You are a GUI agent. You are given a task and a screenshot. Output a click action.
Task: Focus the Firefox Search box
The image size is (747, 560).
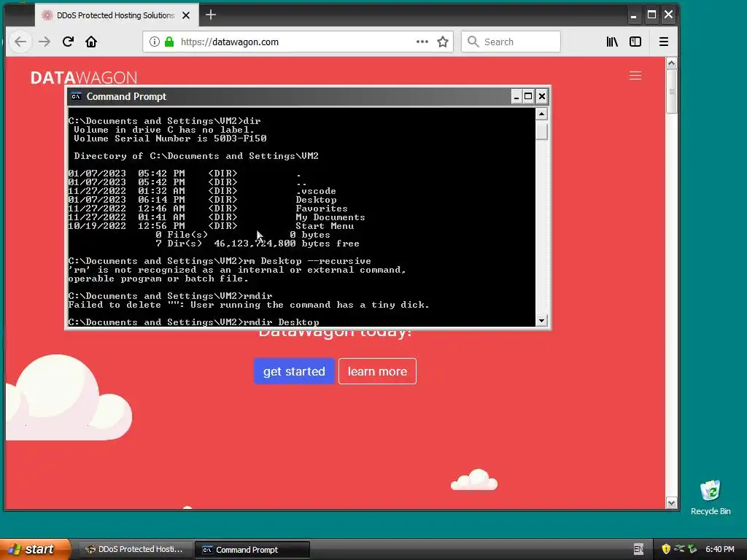tap(511, 42)
